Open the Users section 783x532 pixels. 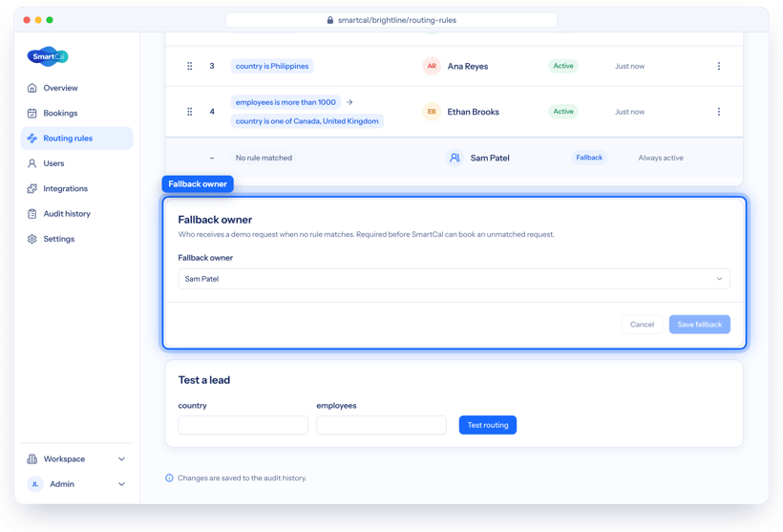tap(77, 163)
